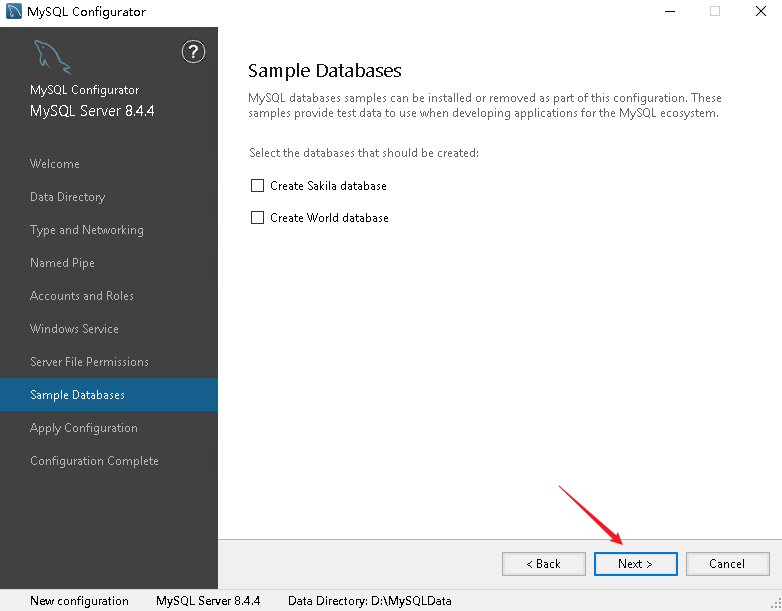Open Accounts and Roles step

click(x=82, y=296)
